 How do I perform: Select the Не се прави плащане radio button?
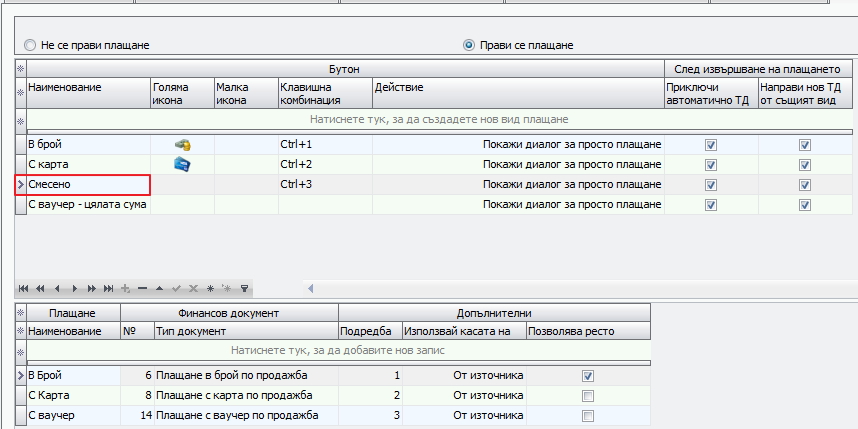30,45
